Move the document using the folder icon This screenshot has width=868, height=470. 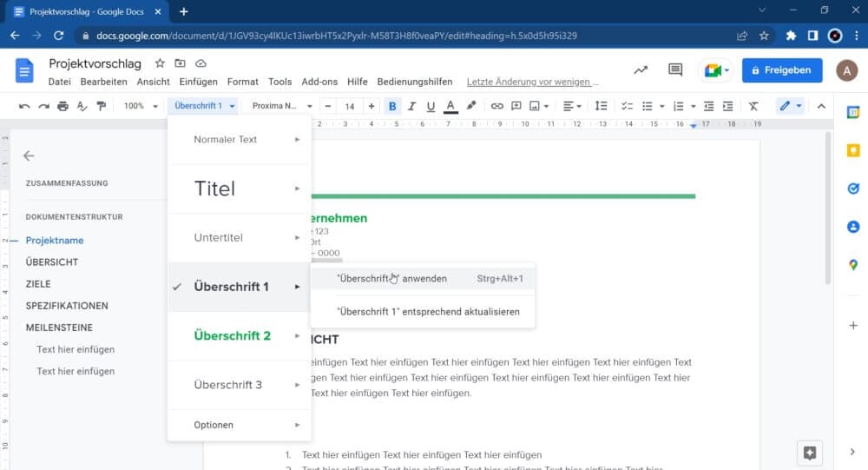pyautogui.click(x=180, y=63)
